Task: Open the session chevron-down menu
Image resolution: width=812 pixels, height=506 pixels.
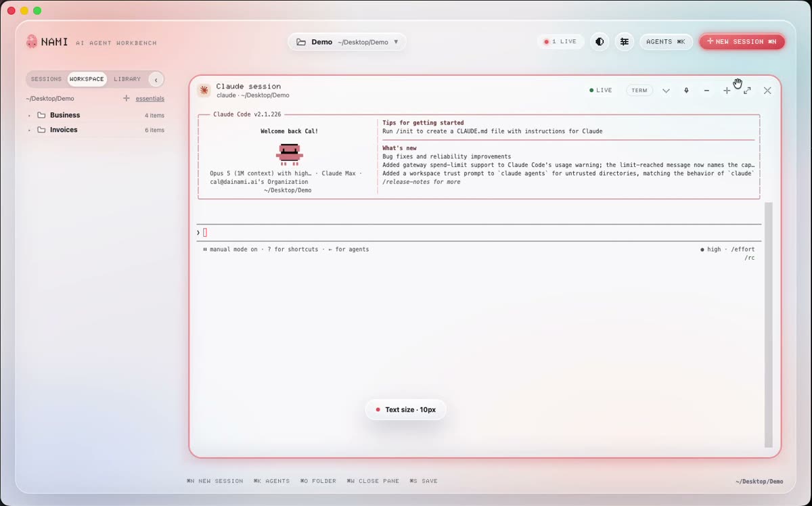Action: pyautogui.click(x=666, y=91)
